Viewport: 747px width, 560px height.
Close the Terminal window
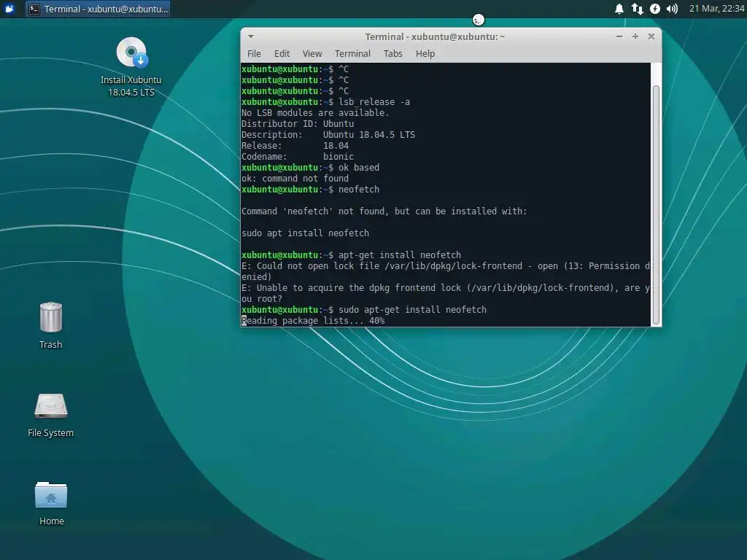(x=651, y=36)
